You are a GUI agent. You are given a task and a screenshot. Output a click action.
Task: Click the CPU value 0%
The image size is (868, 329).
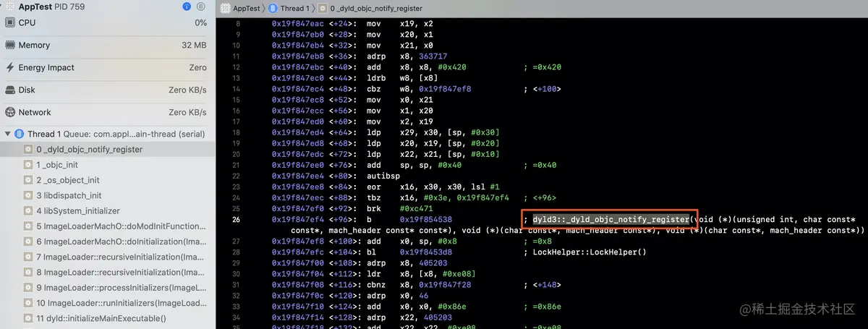[x=200, y=22]
